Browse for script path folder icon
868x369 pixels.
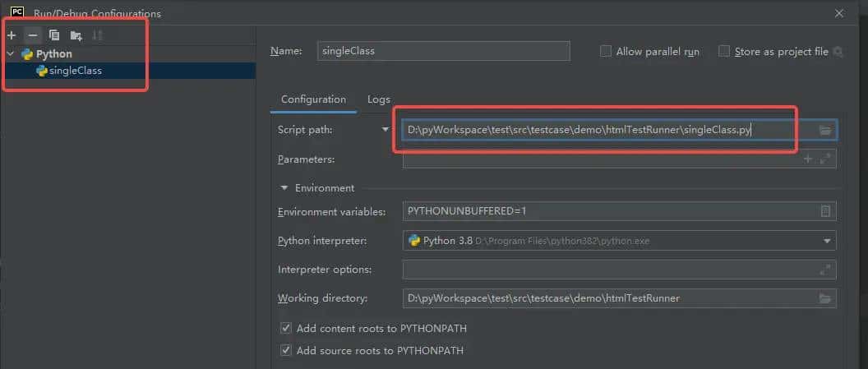825,131
